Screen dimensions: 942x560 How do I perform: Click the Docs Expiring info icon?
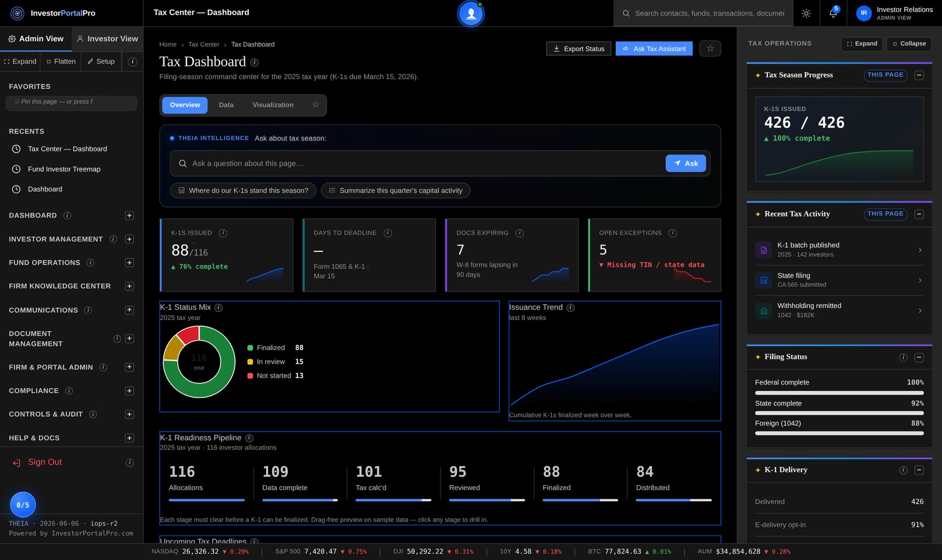tap(519, 233)
